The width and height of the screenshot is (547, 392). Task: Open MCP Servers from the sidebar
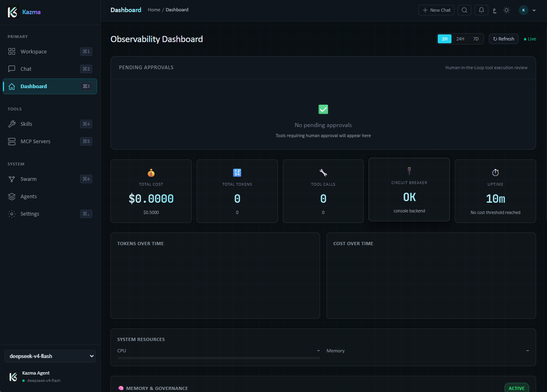pos(50,141)
